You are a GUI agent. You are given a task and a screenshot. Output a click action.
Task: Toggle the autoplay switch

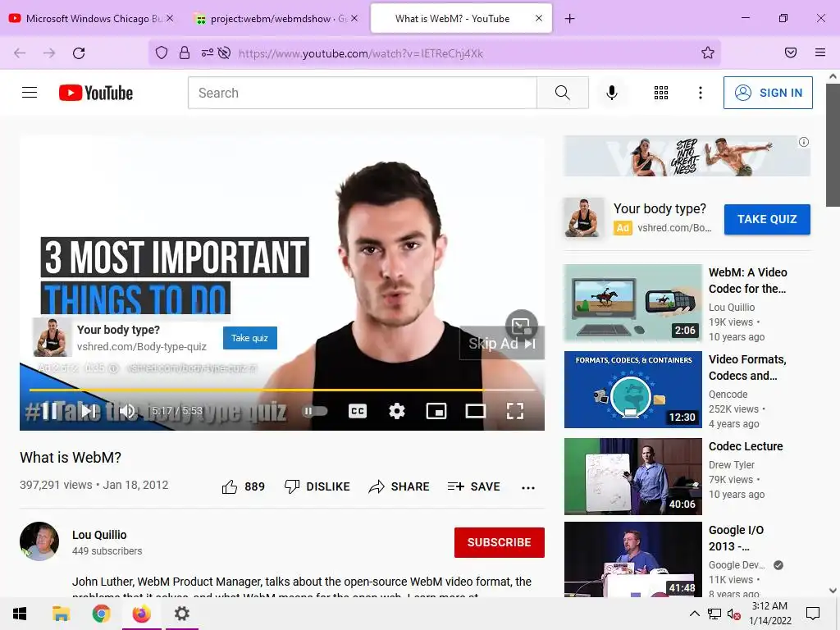[315, 411]
